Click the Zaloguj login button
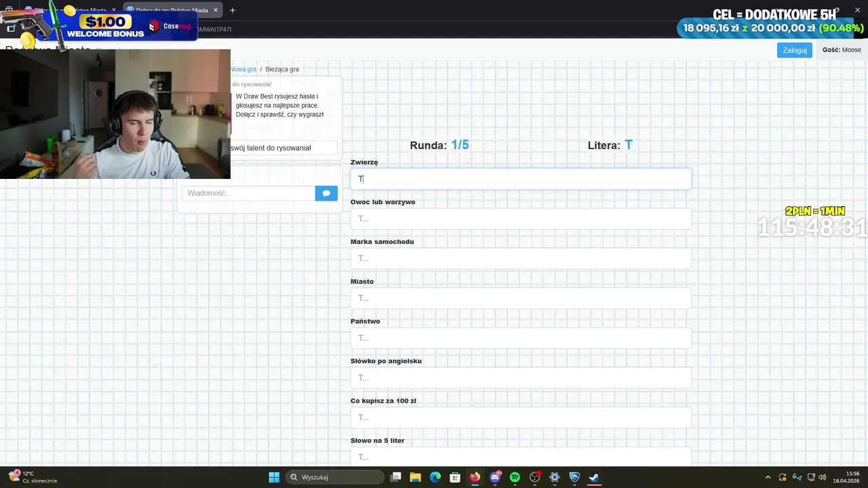The width and height of the screenshot is (868, 488). (x=795, y=50)
